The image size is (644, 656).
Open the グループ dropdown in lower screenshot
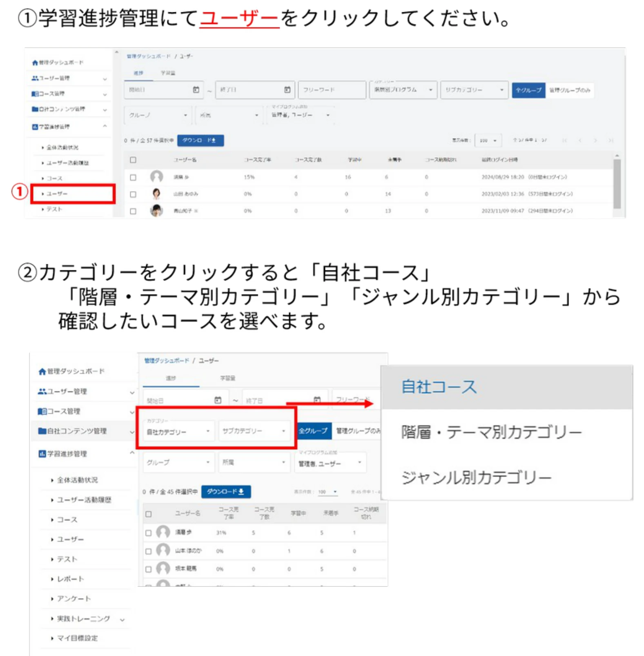click(x=178, y=462)
